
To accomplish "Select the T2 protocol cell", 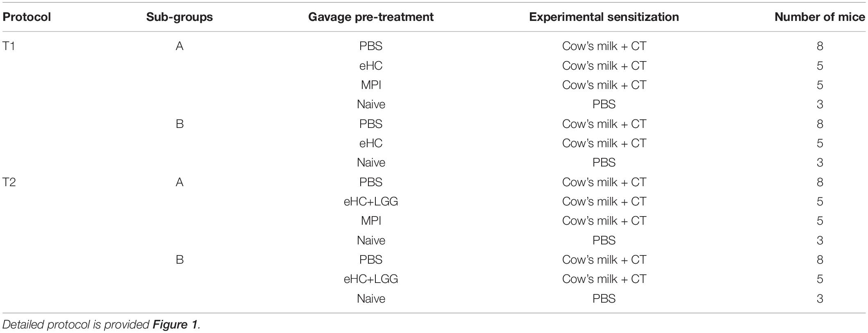I will 9,182.
